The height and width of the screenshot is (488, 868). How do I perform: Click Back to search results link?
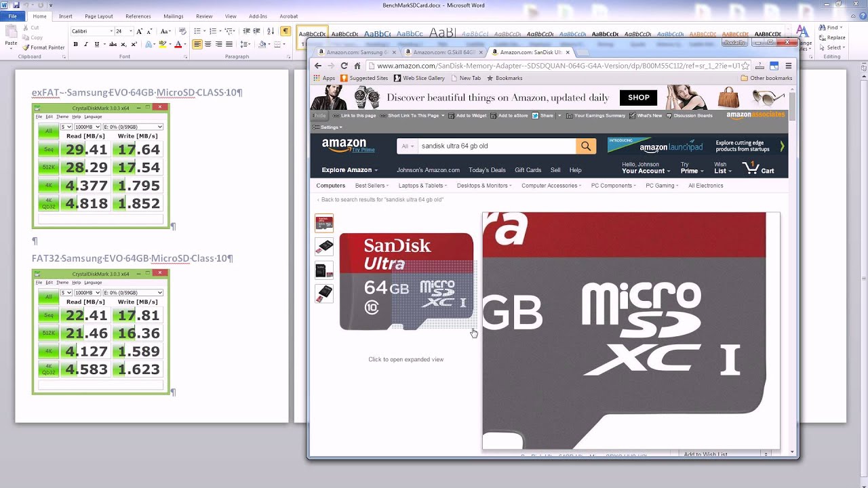point(380,200)
